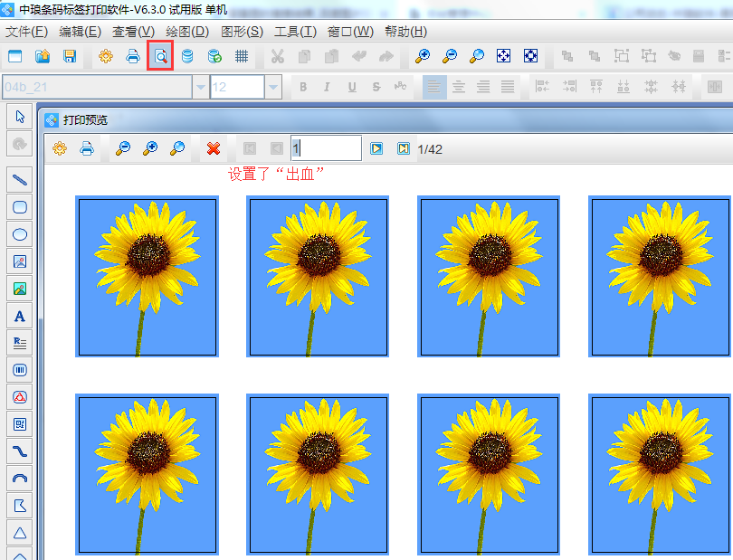
Task: Jump to the last preview page
Action: point(404,148)
